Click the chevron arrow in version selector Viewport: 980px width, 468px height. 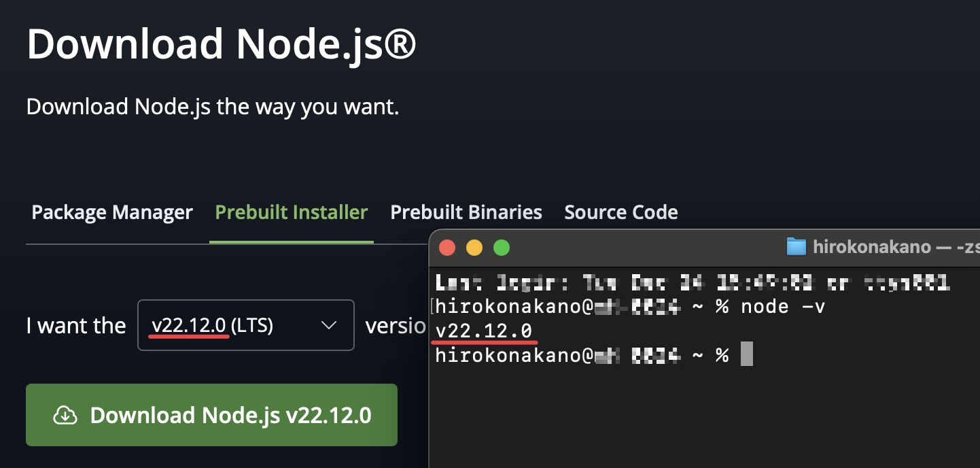tap(329, 325)
